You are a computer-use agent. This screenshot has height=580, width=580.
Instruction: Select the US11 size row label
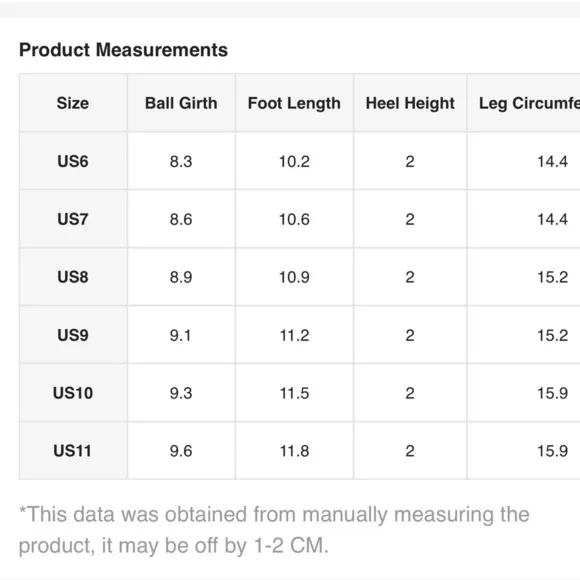point(73,451)
